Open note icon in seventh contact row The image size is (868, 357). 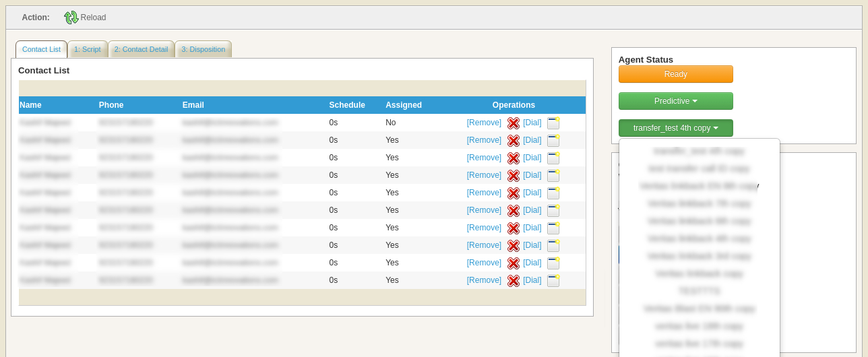553,228
